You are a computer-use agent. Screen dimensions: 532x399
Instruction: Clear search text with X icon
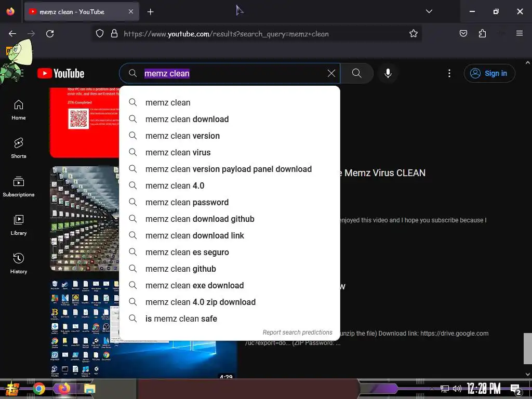[331, 73]
